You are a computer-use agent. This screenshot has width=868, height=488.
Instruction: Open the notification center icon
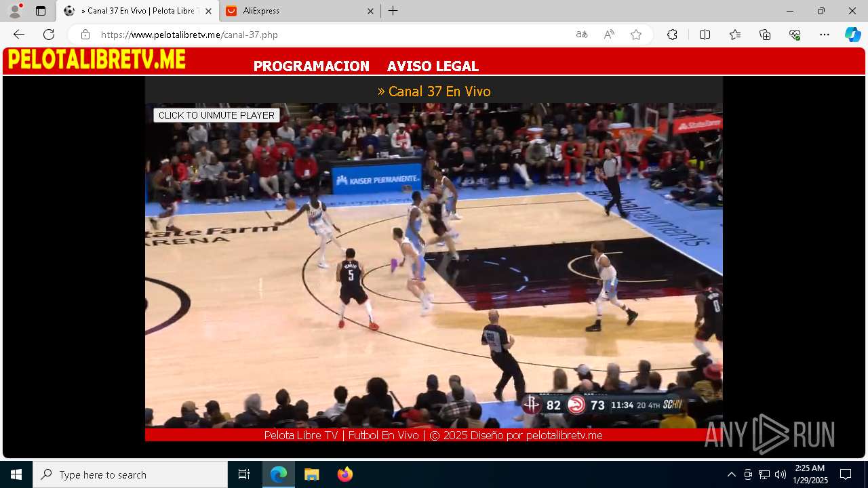[x=846, y=474]
